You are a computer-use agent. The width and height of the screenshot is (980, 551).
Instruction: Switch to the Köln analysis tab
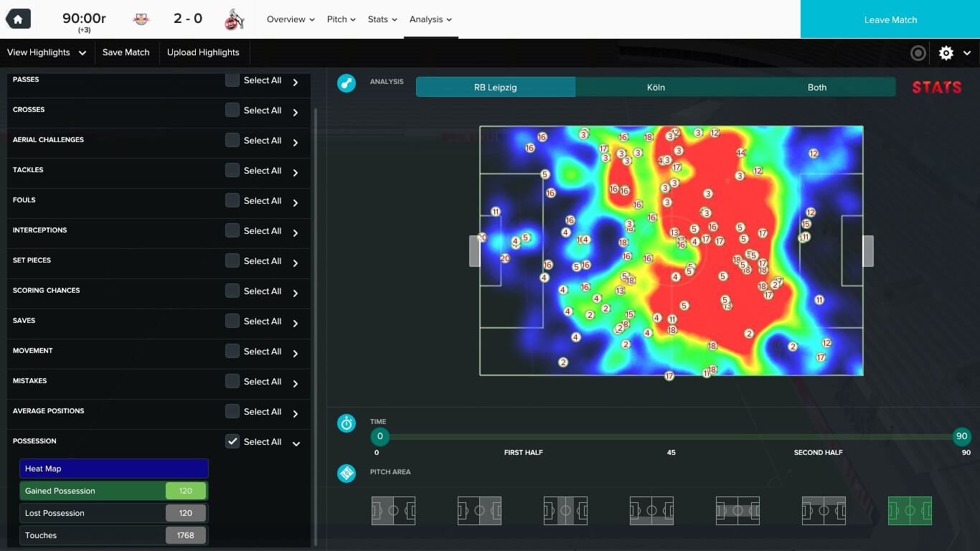656,87
